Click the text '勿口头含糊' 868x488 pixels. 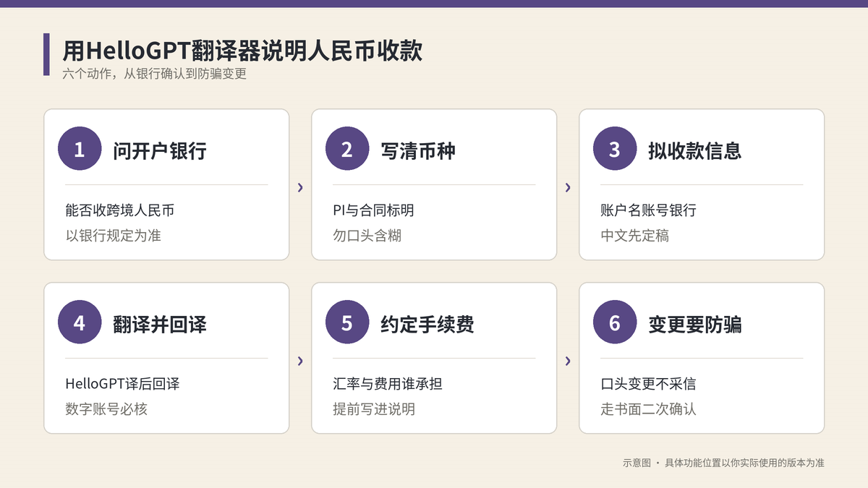[367, 236]
